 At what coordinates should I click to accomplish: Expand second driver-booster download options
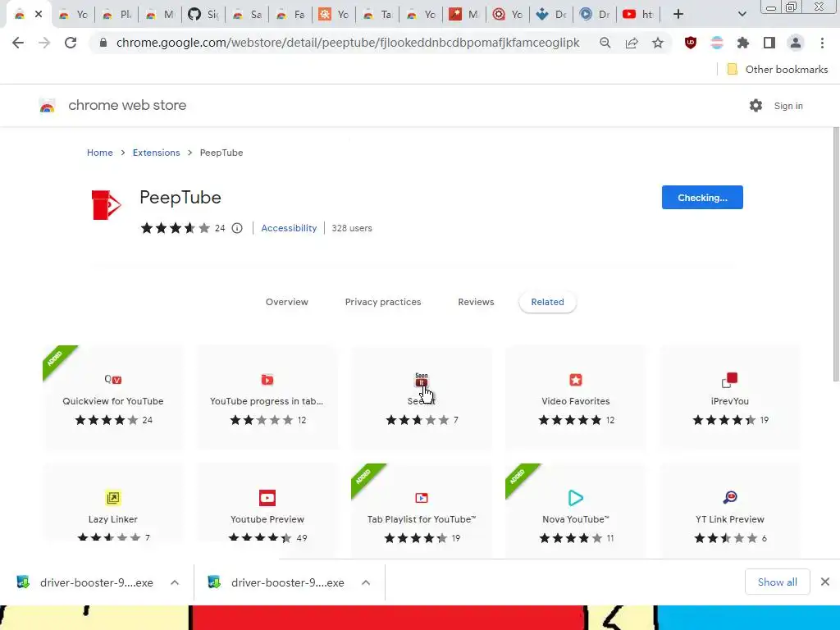tap(366, 582)
